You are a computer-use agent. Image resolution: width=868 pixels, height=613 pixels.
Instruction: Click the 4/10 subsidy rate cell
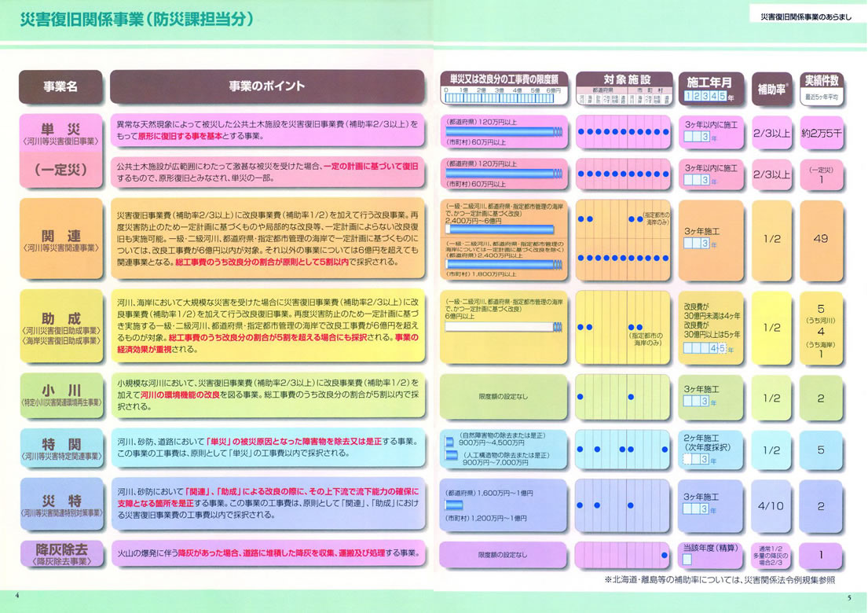[771, 506]
